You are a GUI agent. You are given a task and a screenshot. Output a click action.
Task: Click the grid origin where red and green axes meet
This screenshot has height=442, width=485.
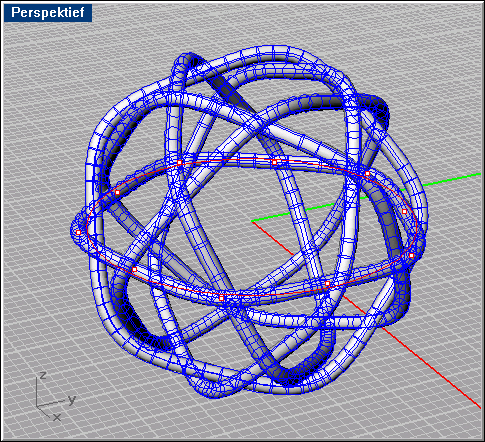coord(252,221)
